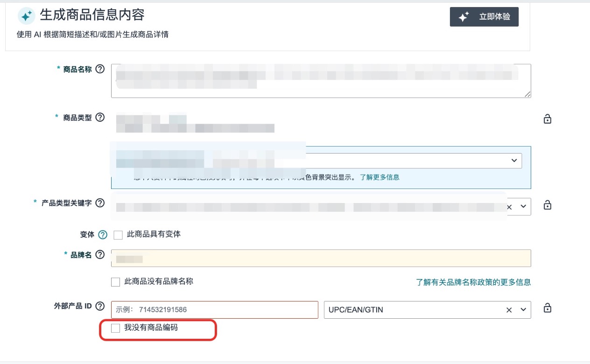Open the 产品类型关键字 dropdown arrow
This screenshot has width=590, height=364.
(x=523, y=206)
